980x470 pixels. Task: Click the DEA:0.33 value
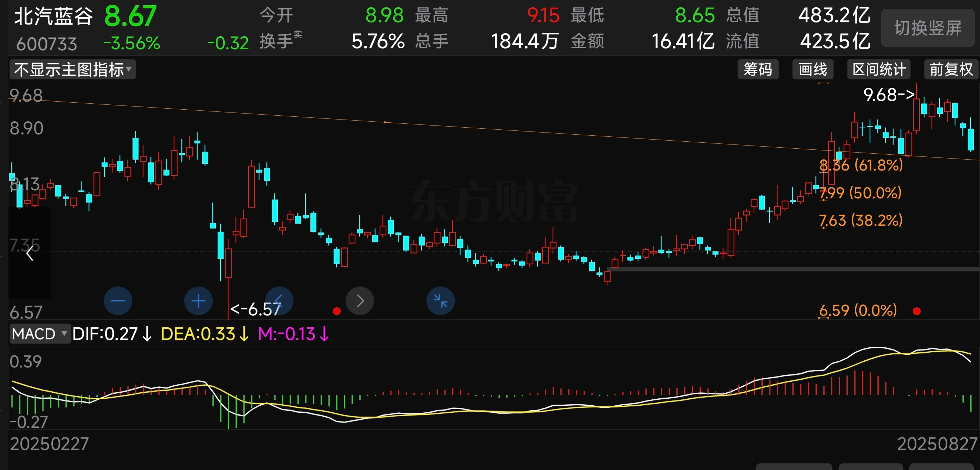pyautogui.click(x=205, y=334)
